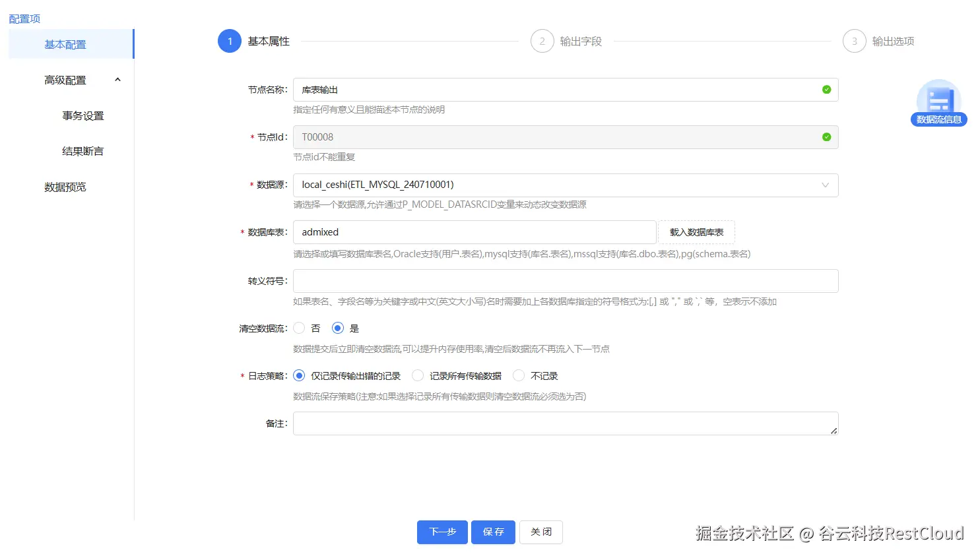Screen dimensions: 980x558
Task: Click the hint text 节点id不能重复
Action: 324,157
